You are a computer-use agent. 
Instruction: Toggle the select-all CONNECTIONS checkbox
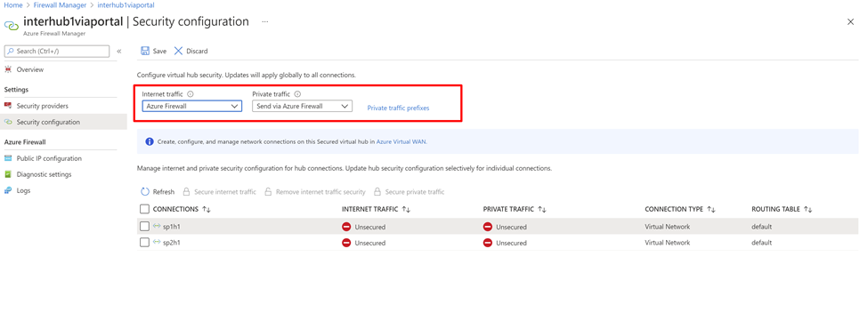[x=144, y=209]
